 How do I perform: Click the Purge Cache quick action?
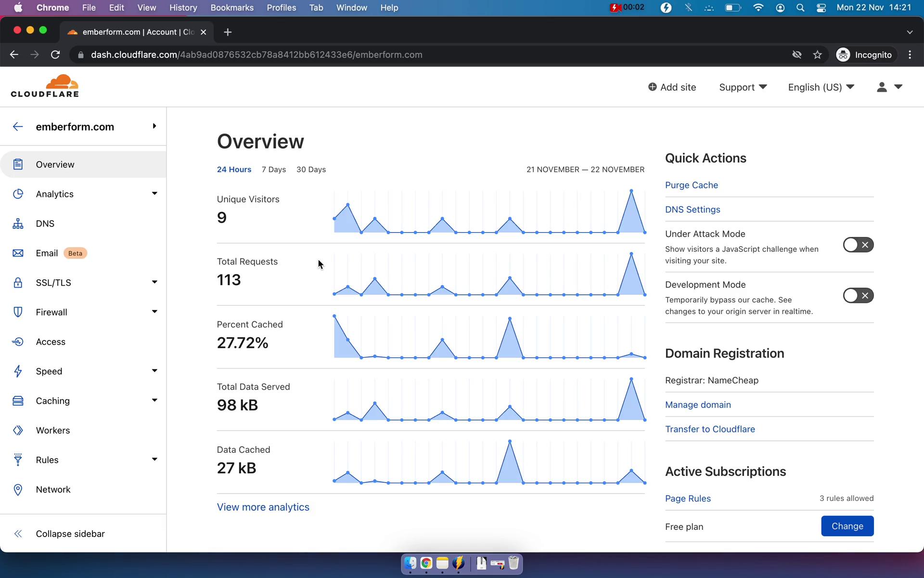(x=691, y=184)
